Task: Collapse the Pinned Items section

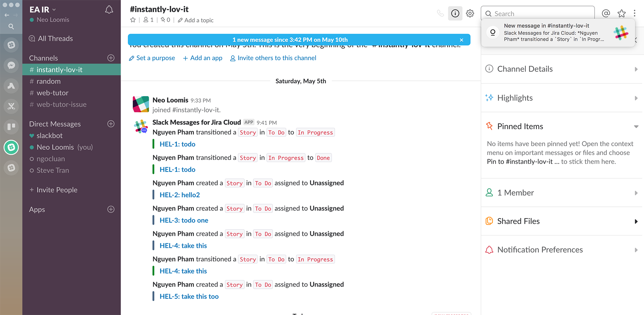Action: pos(562,126)
